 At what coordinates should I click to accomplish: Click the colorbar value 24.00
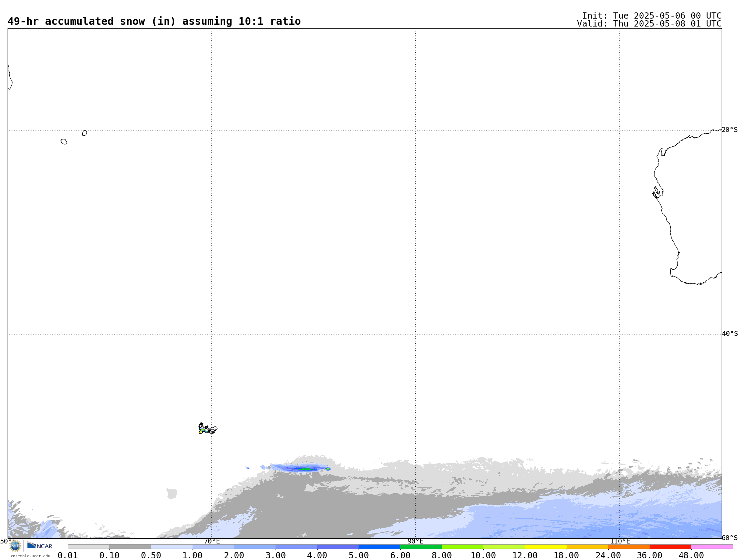coord(608,555)
